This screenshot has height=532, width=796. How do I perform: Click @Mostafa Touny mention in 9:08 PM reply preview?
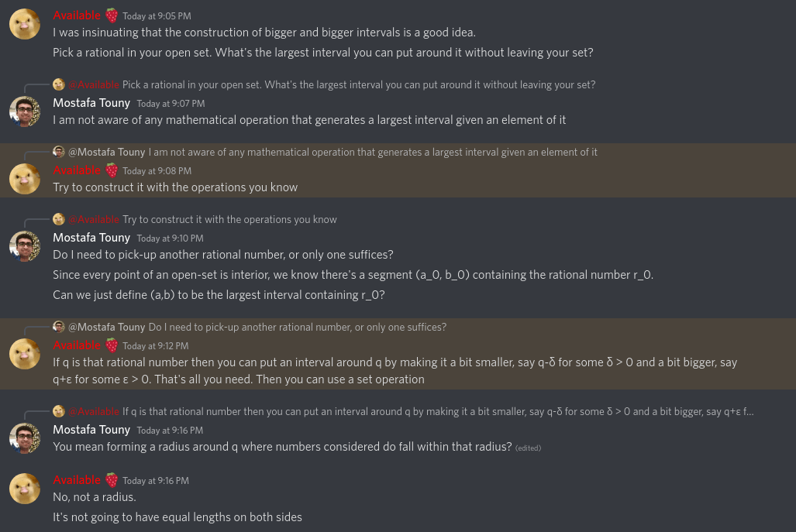107,152
